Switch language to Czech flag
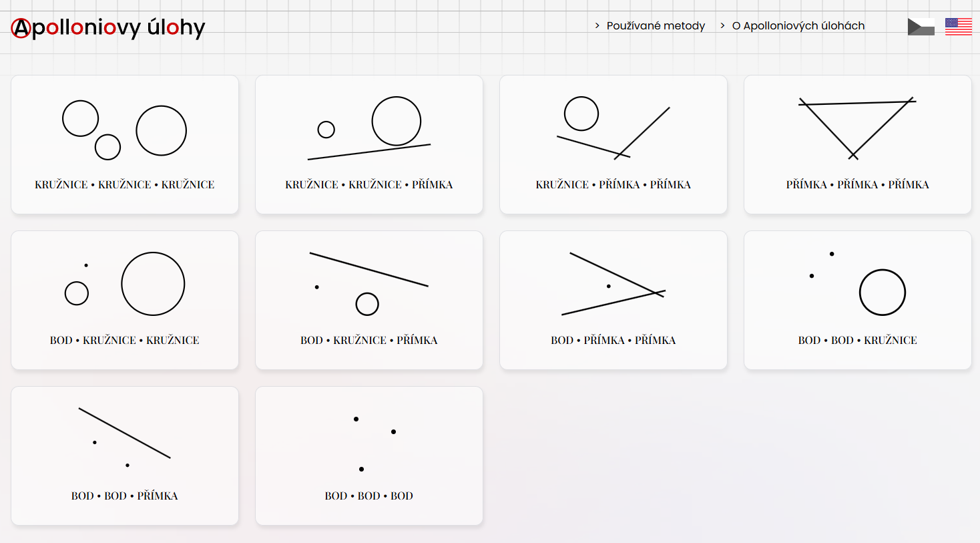980x543 pixels. (921, 27)
